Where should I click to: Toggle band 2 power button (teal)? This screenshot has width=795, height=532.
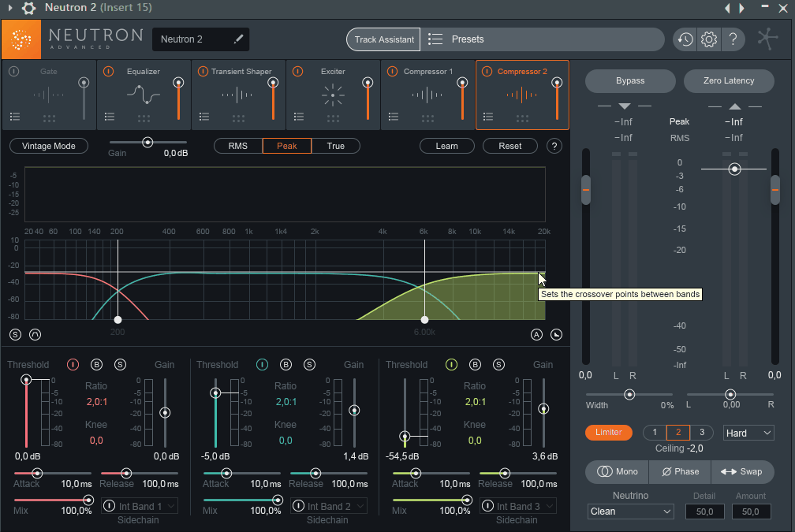262,364
